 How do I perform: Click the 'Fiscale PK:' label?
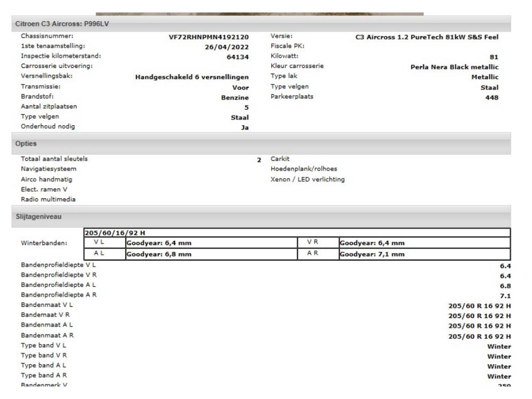point(287,46)
